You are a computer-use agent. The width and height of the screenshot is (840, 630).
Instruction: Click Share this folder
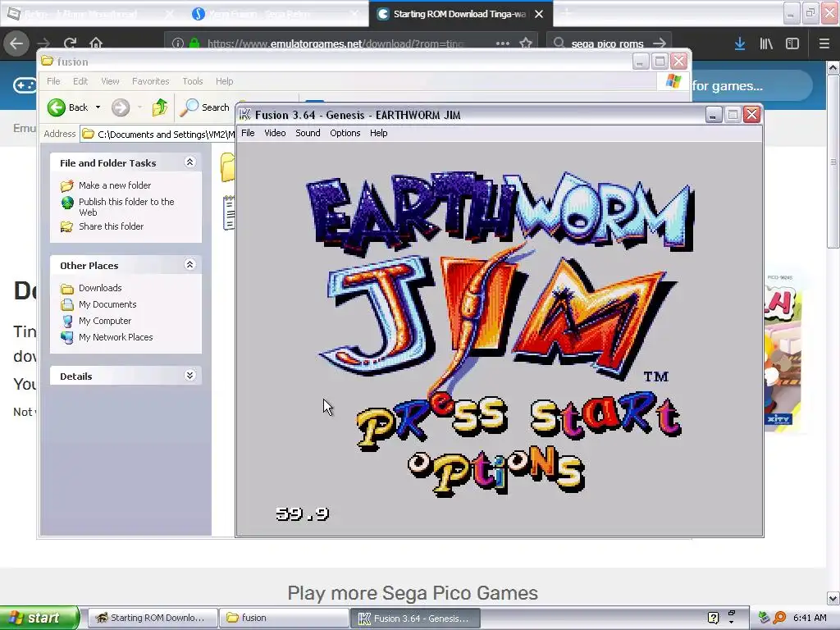click(111, 226)
